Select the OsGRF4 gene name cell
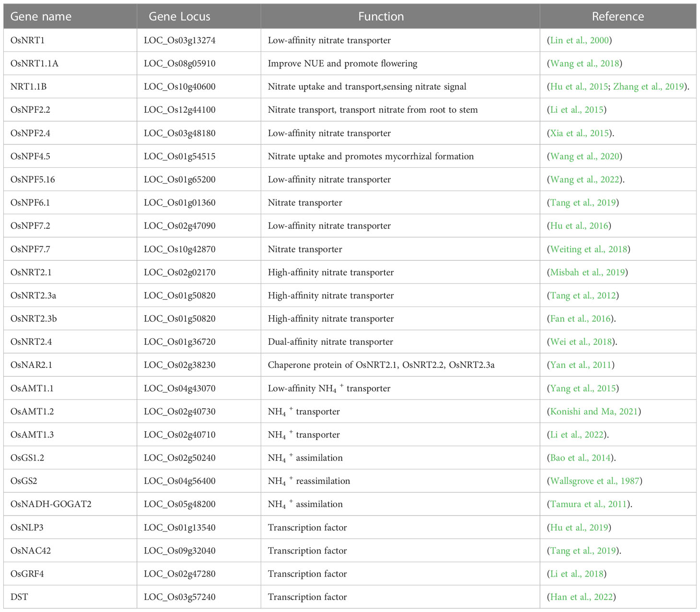700x612 pixels. [x=70, y=574]
